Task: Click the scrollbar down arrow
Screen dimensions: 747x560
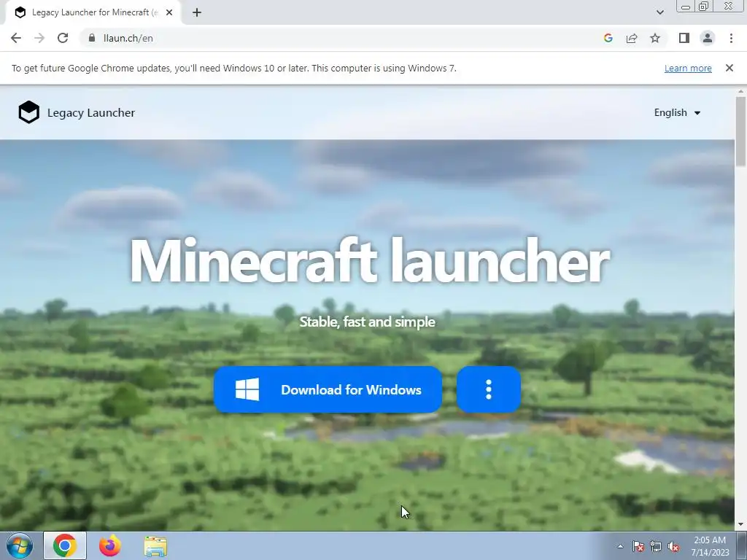Action: pyautogui.click(x=740, y=524)
